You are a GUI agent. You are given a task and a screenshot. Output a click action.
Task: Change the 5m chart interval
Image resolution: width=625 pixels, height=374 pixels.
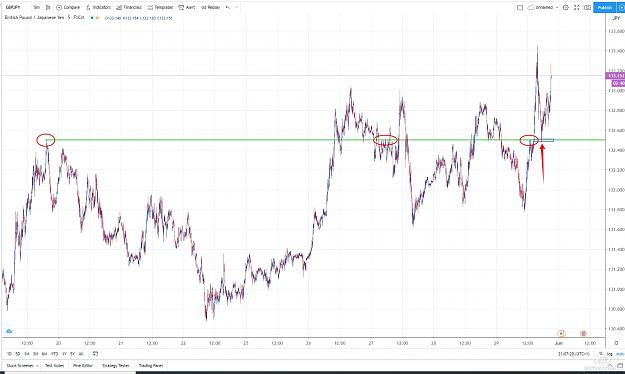[x=36, y=7]
